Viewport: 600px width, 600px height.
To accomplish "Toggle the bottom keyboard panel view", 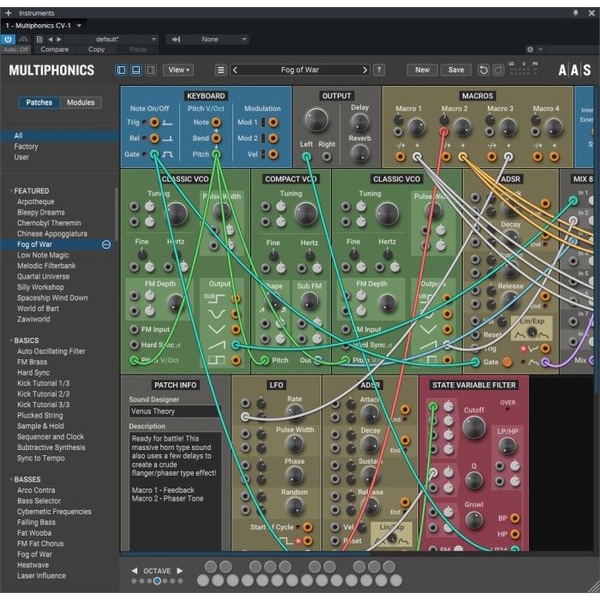I will coord(136,70).
